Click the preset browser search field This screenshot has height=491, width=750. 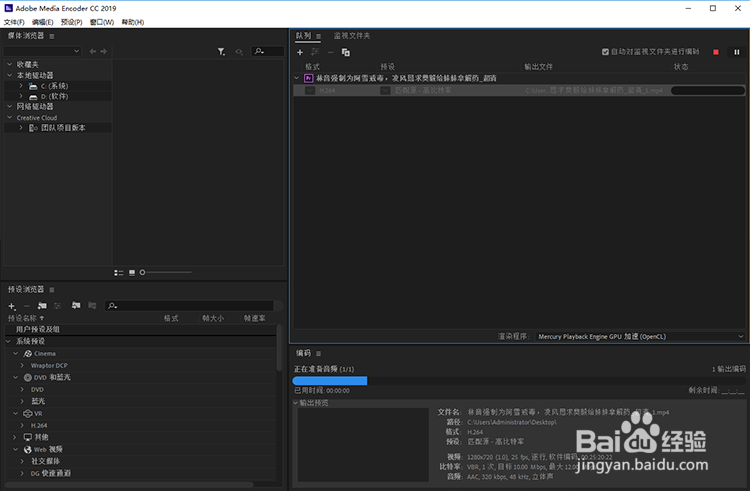tap(189, 306)
